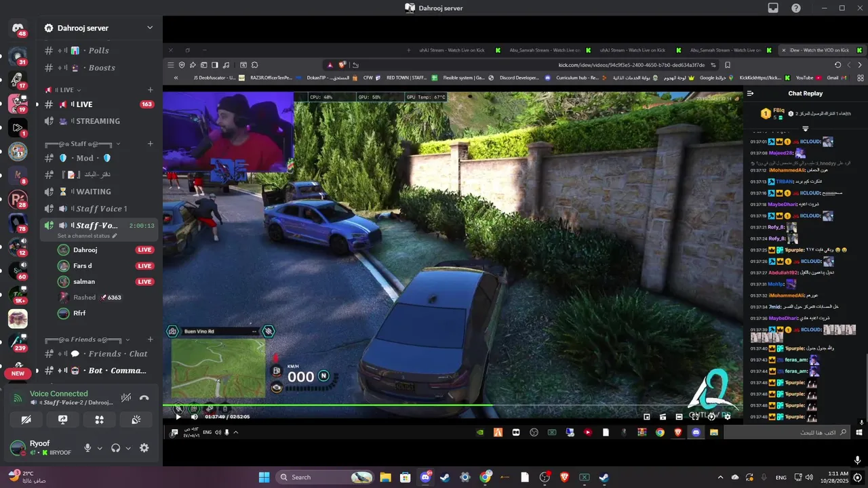Image resolution: width=868 pixels, height=488 pixels.
Task: Open LIVE channel with 163 mentions
Action: 99,104
